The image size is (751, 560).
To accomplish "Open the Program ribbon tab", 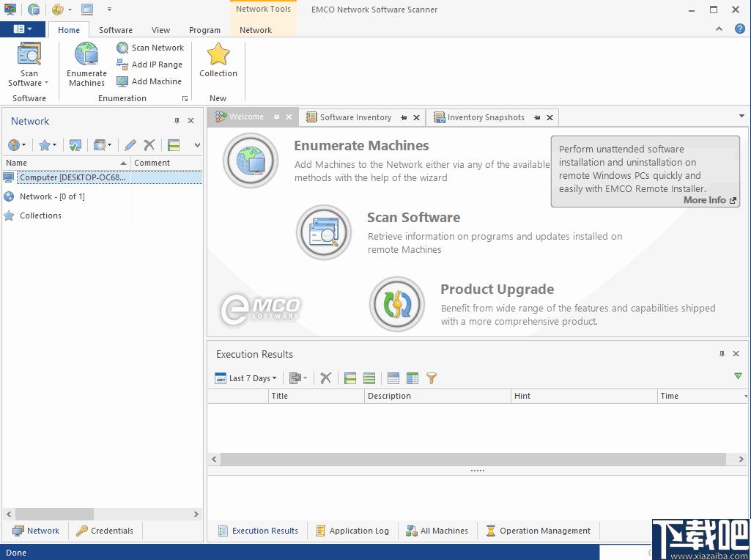I will pos(204,30).
